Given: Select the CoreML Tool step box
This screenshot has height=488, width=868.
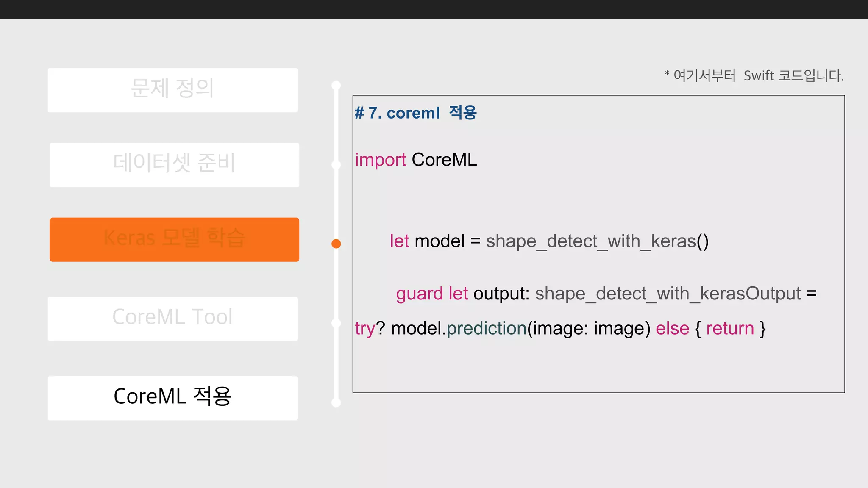Looking at the screenshot, I should tap(172, 319).
